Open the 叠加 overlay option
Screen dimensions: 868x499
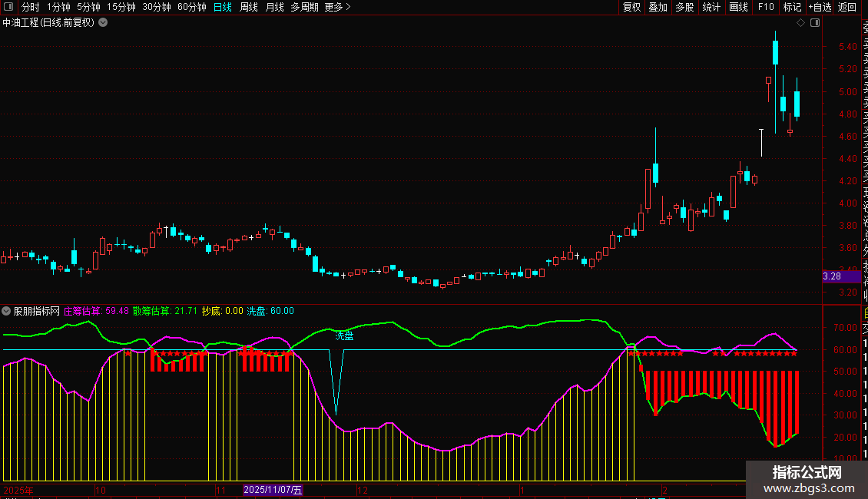[658, 8]
